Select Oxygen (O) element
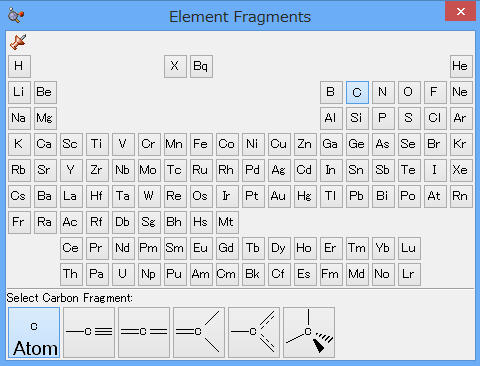The height and width of the screenshot is (366, 480). coord(409,92)
